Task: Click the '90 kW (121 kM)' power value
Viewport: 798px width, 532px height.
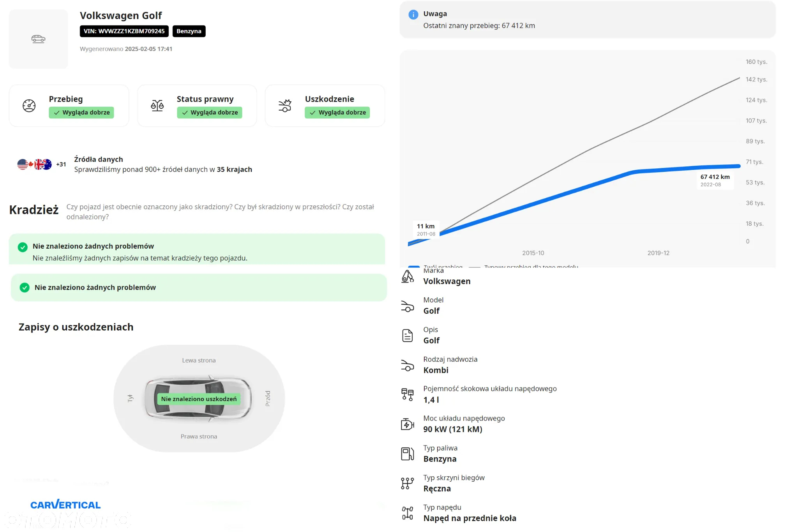Action: pyautogui.click(x=453, y=429)
